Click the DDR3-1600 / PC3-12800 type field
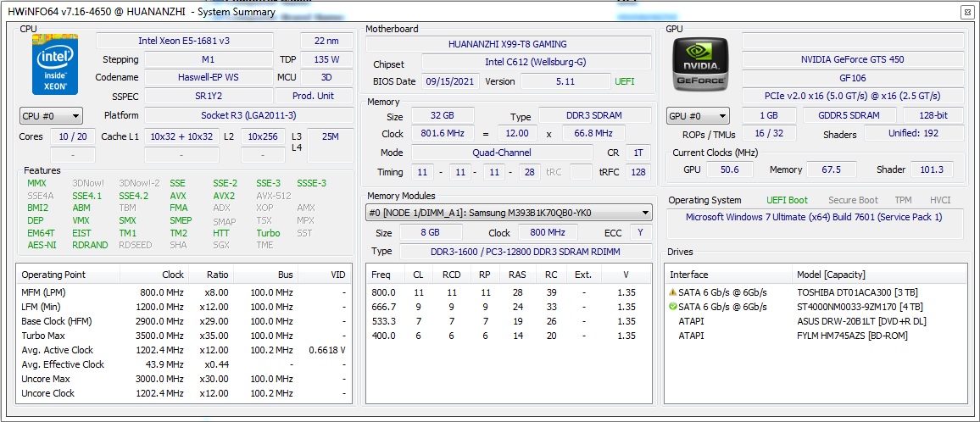 [525, 252]
